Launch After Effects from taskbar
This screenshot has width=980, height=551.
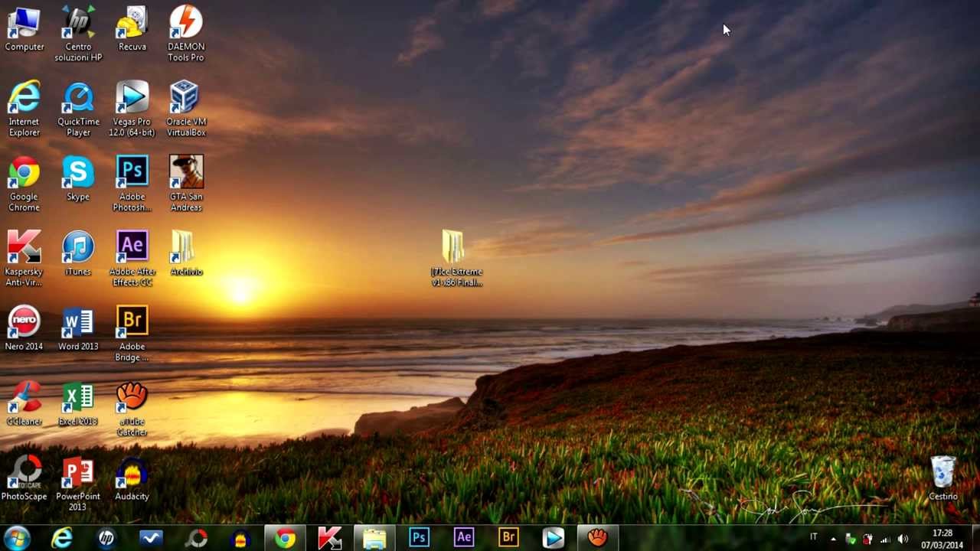pos(463,539)
